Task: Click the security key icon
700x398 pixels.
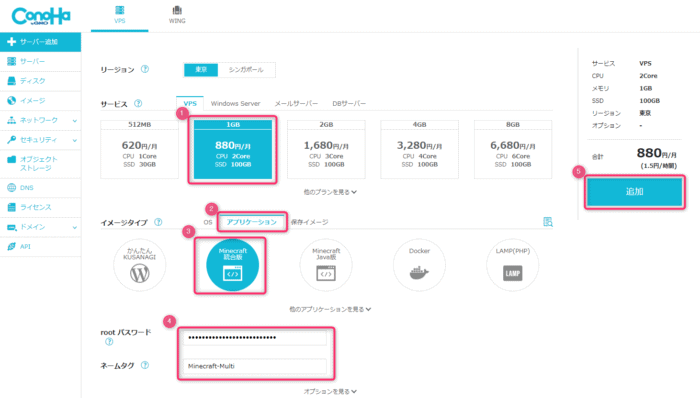Action: 12,140
